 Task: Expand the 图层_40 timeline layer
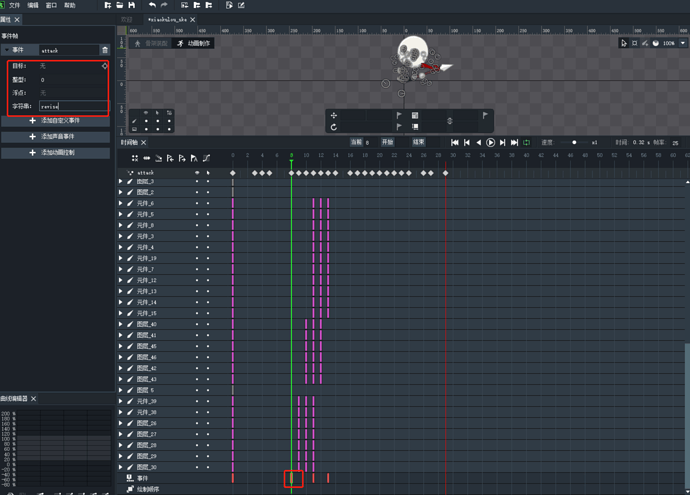tap(121, 324)
